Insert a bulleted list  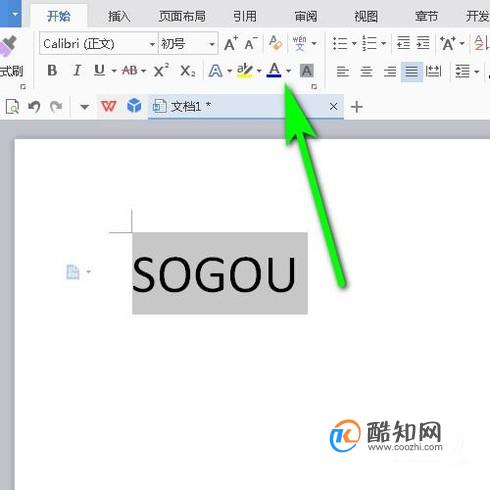click(x=340, y=43)
